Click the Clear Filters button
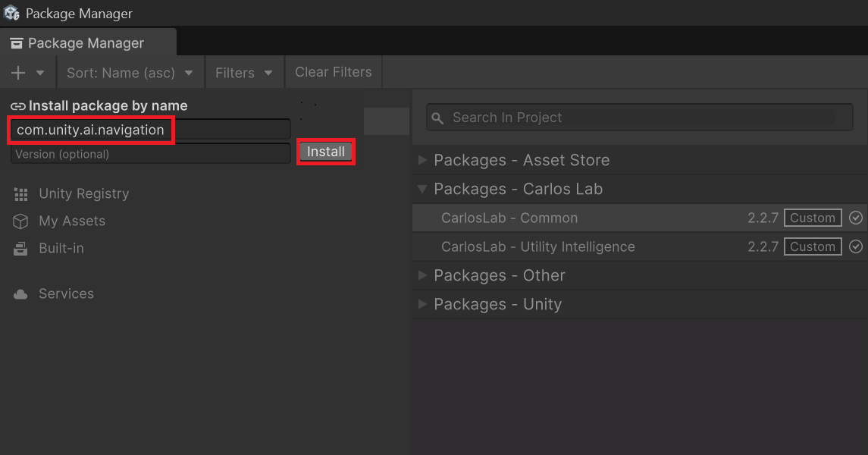 [334, 72]
